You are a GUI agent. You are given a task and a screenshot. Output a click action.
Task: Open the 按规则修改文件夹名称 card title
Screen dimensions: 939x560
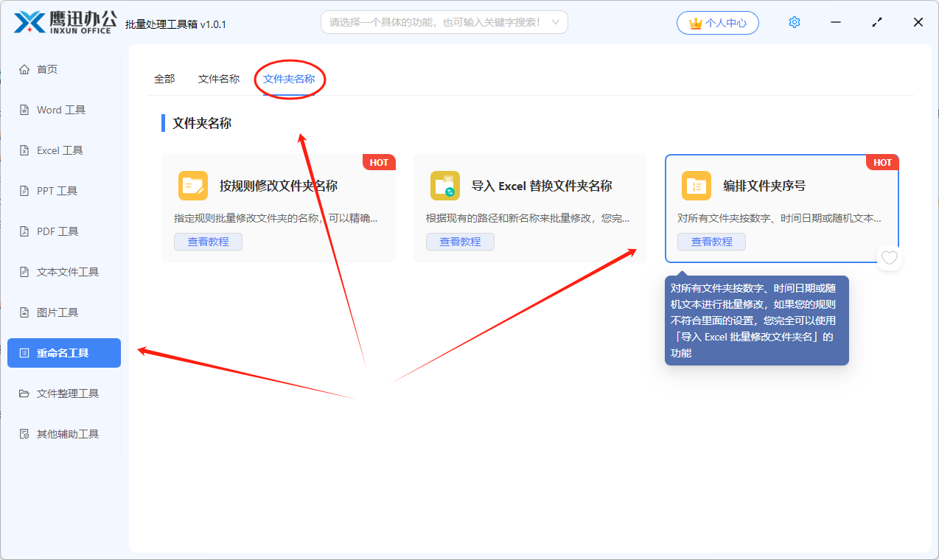[x=279, y=186]
